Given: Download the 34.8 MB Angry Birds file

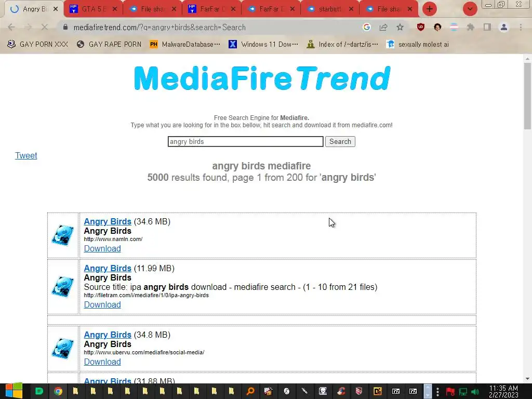Looking at the screenshot, I should tap(102, 362).
